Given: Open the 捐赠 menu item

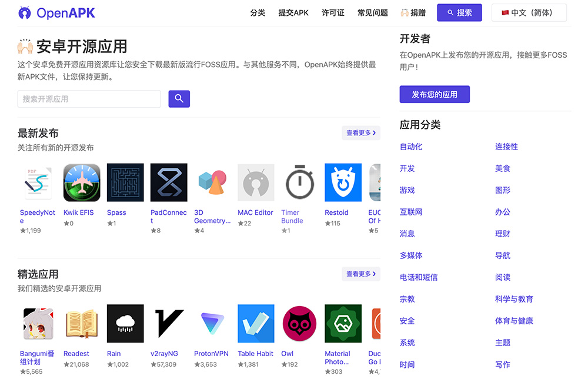Looking at the screenshot, I should click(x=413, y=13).
